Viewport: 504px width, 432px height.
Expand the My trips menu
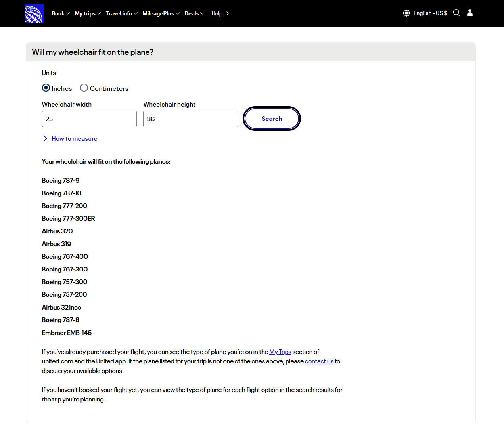88,13
